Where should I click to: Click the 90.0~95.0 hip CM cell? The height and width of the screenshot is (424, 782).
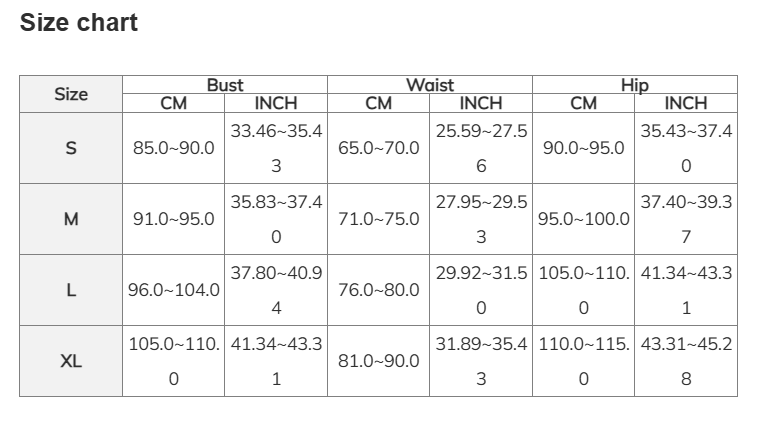[x=584, y=148]
